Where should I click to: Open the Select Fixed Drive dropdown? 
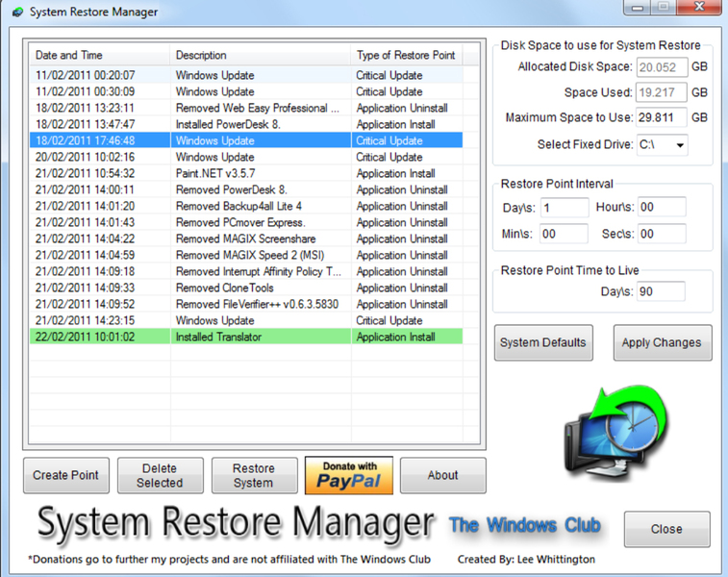pos(662,145)
